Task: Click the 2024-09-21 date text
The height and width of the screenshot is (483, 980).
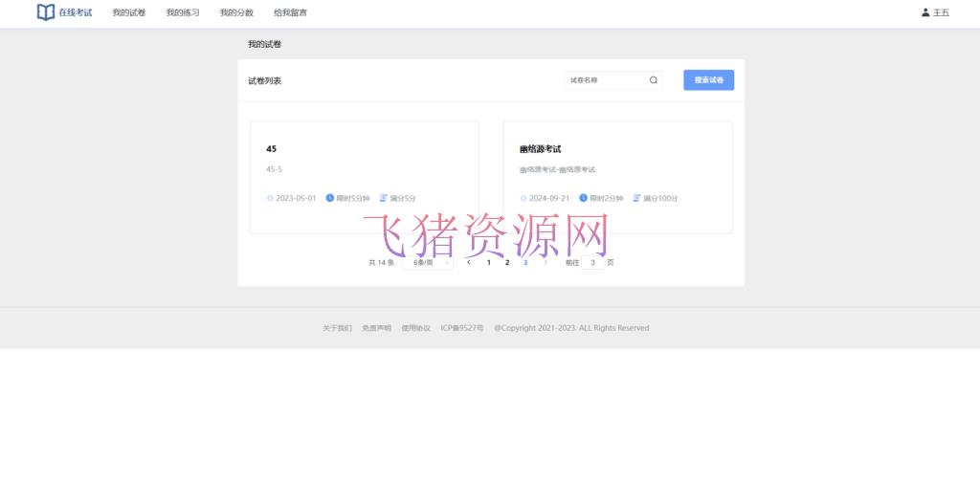Action: tap(549, 199)
